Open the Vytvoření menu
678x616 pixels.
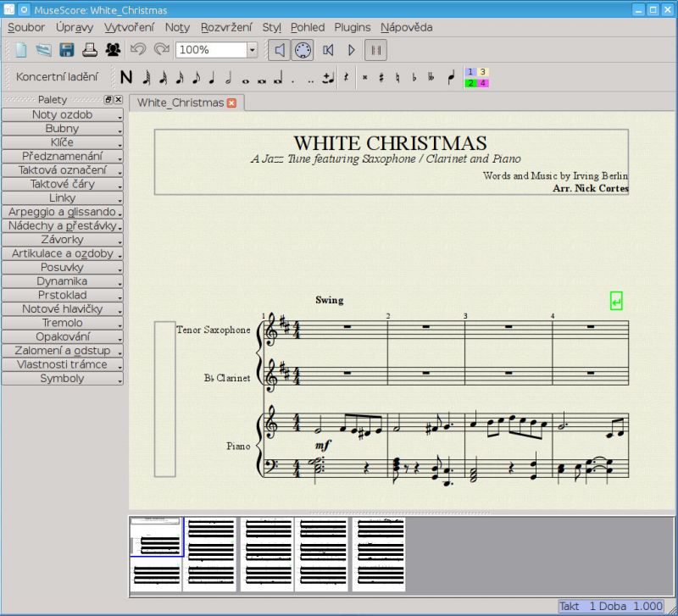coord(129,27)
